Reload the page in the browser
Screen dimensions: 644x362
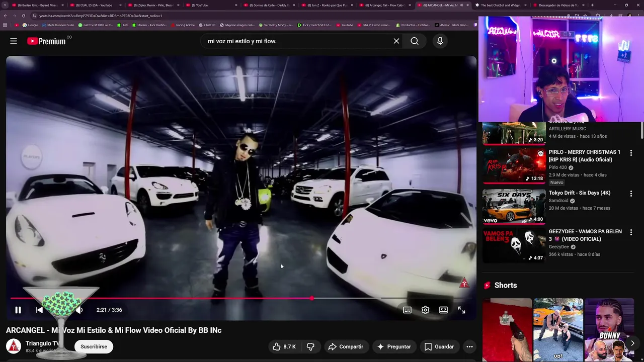pos(23,16)
